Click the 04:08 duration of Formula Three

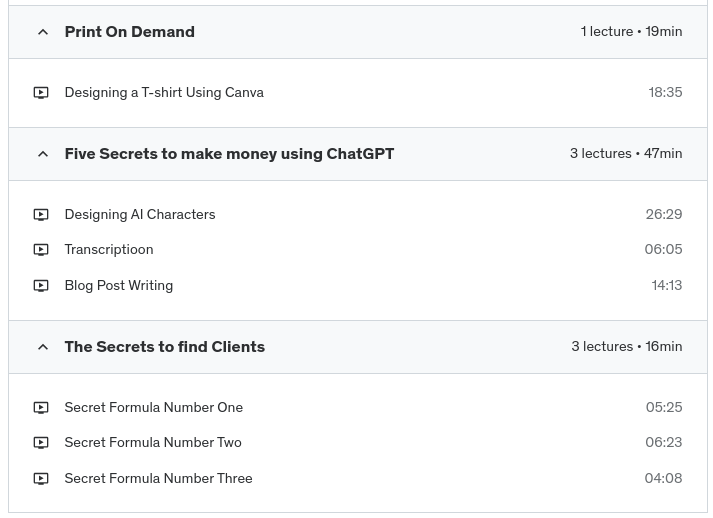coord(663,479)
